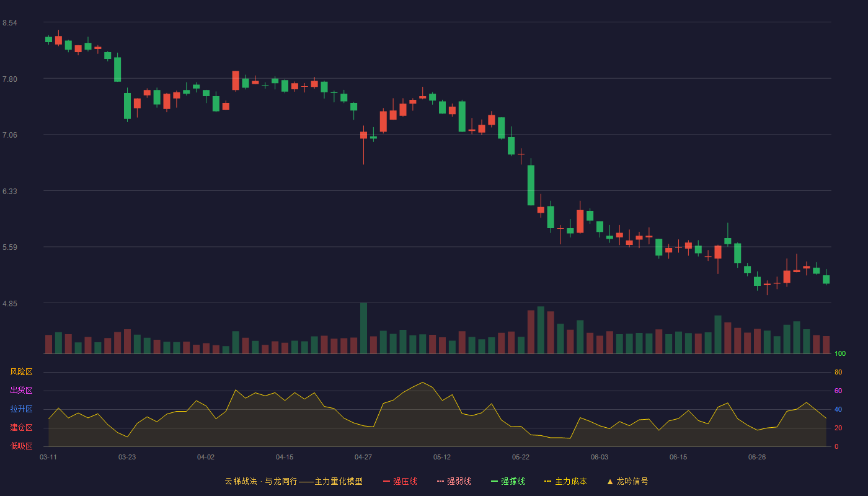
Task: Click the 04-27 date axis marker
Action: [x=363, y=457]
